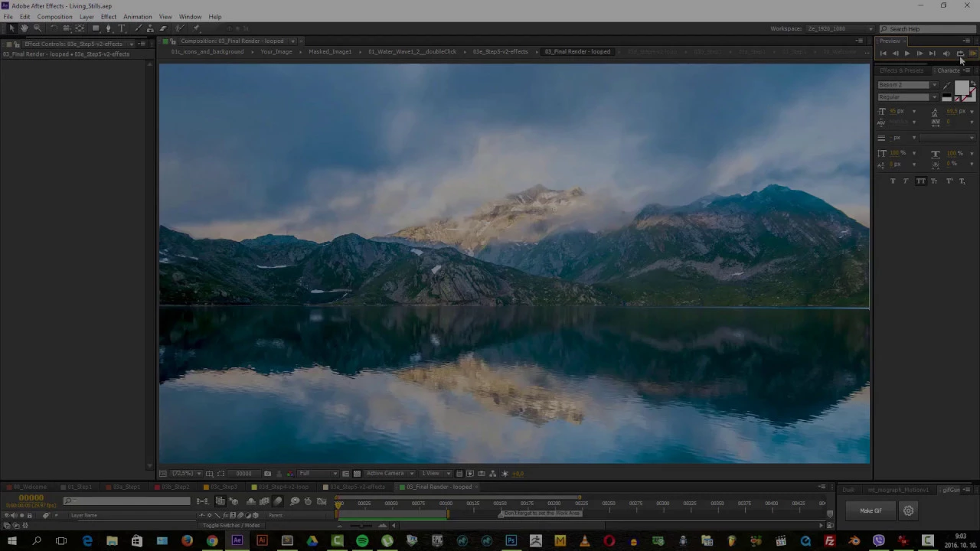Open the Preview panel menu

(966, 41)
